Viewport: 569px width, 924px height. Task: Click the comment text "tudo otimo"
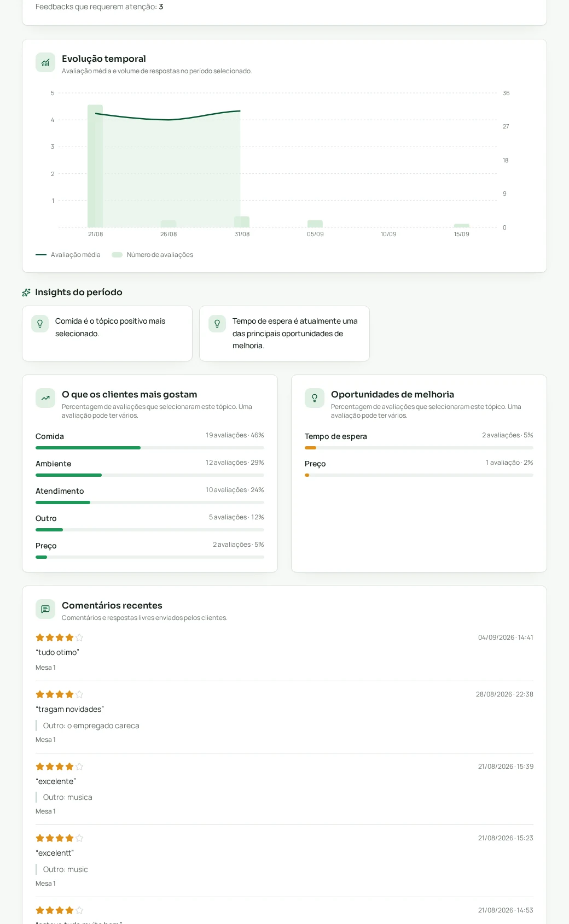point(57,652)
